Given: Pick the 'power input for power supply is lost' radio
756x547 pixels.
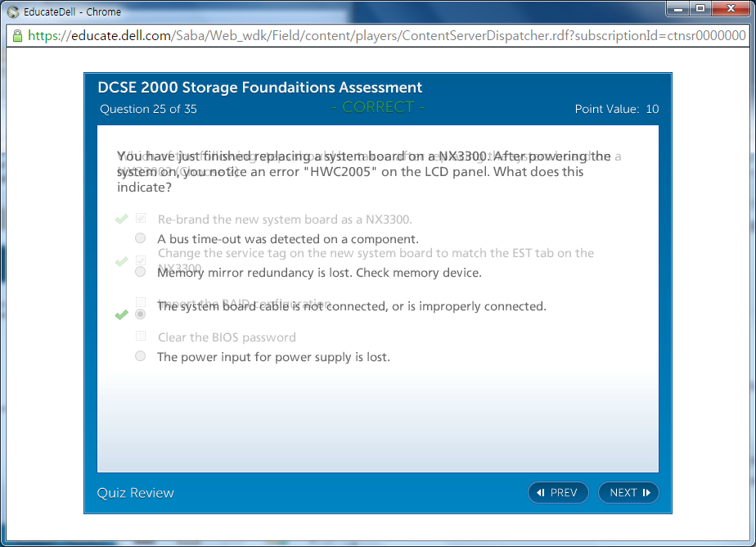Looking at the screenshot, I should coord(141,356).
